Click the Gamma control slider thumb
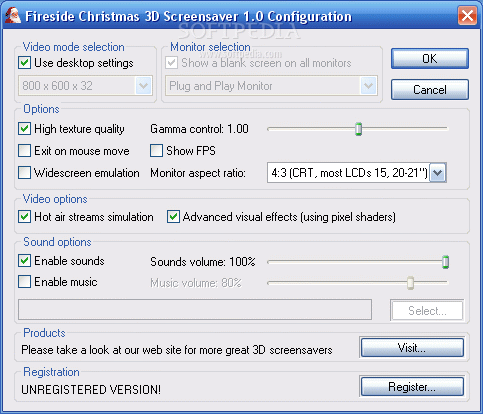Screen dimensions: 483x414 [x=358, y=129]
